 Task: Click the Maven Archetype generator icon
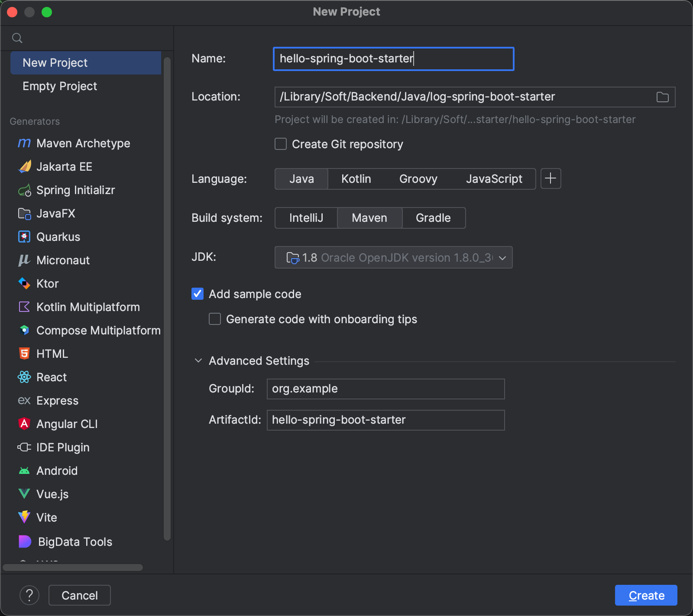click(24, 143)
